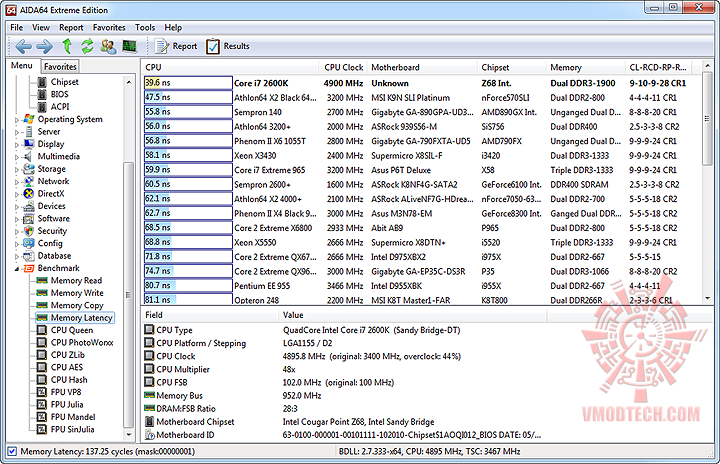Select the BIOS tree icon
Image resolution: width=720 pixels, height=464 pixels.
42,95
